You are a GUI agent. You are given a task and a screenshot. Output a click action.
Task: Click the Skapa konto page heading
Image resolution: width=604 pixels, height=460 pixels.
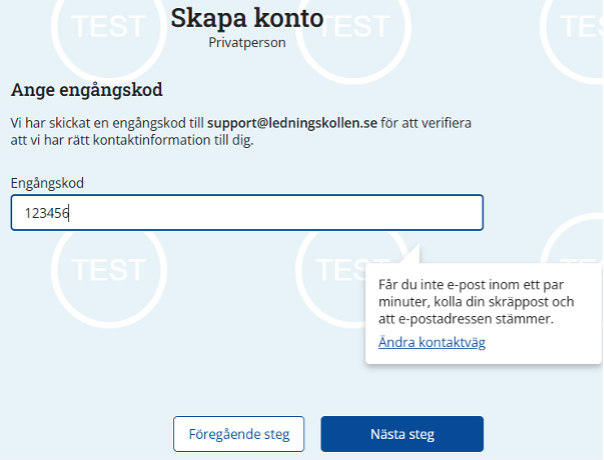tap(247, 18)
